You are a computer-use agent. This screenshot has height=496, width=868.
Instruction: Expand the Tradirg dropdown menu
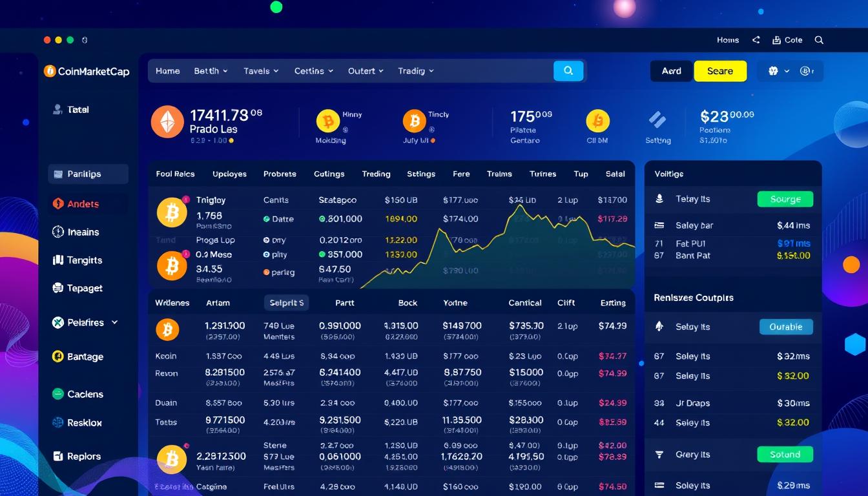[x=416, y=71]
